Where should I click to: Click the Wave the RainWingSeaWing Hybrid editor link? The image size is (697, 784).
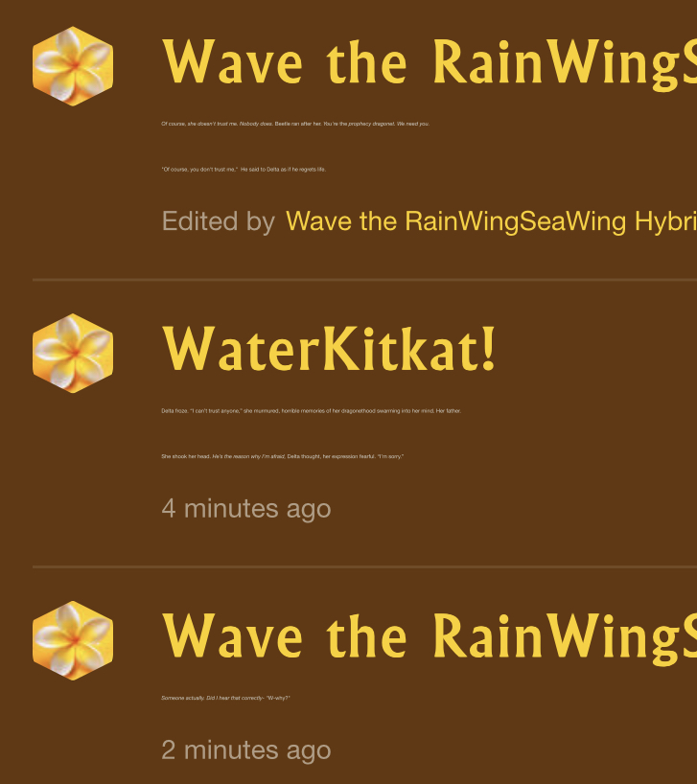click(492, 221)
